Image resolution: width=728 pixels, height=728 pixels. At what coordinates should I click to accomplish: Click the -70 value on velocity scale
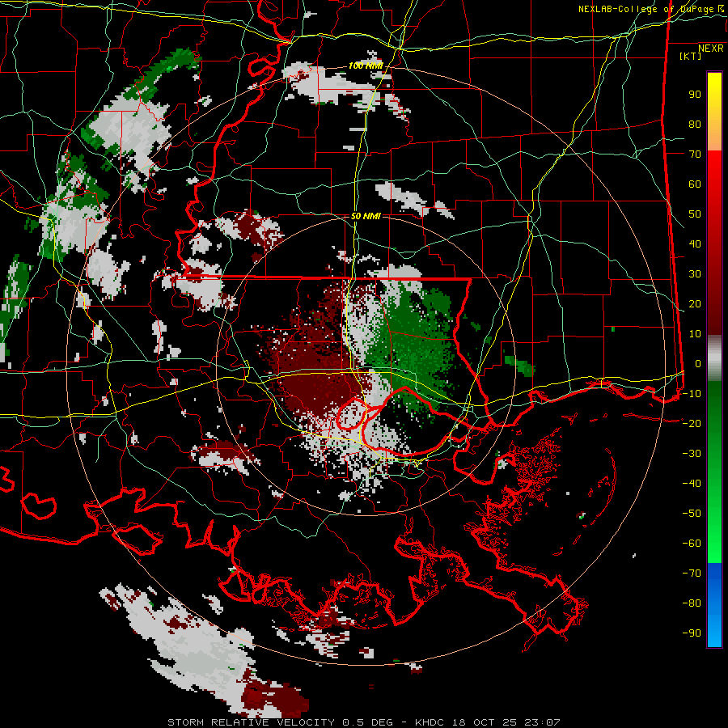pos(692,574)
